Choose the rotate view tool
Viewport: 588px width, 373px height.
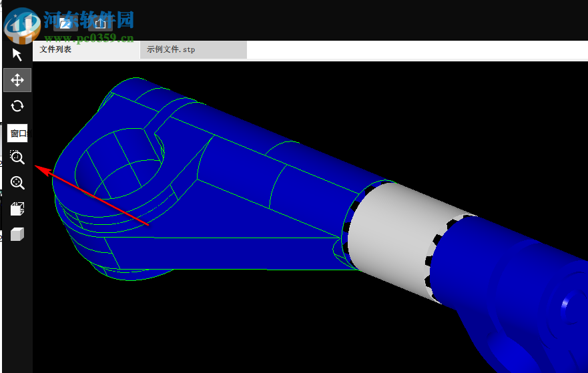17,106
